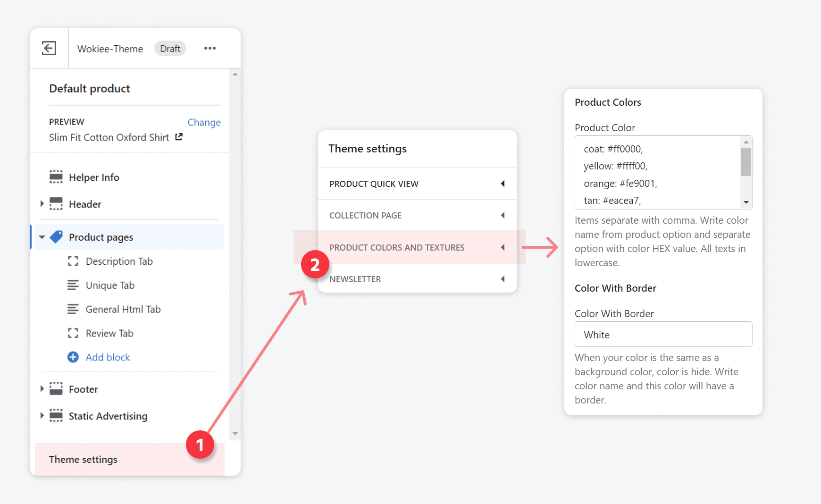Click the Description Tab block icon

pos(73,261)
